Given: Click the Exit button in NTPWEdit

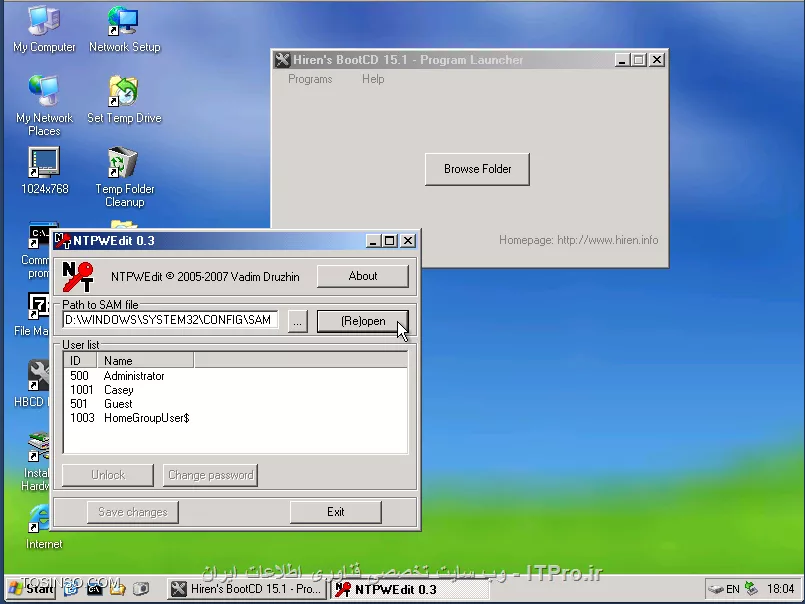Looking at the screenshot, I should [336, 512].
